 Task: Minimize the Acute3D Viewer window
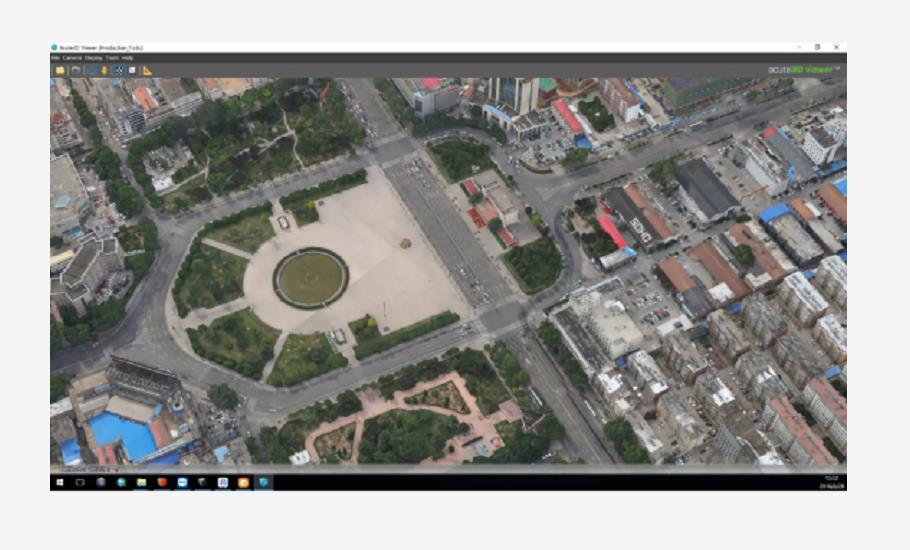tap(799, 47)
